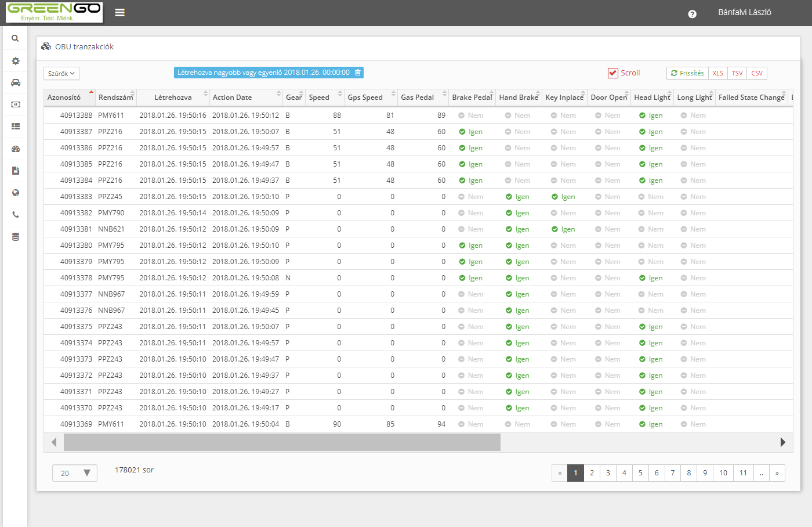Go to page 5
Viewport: 812px width, 527px height.
click(640, 473)
